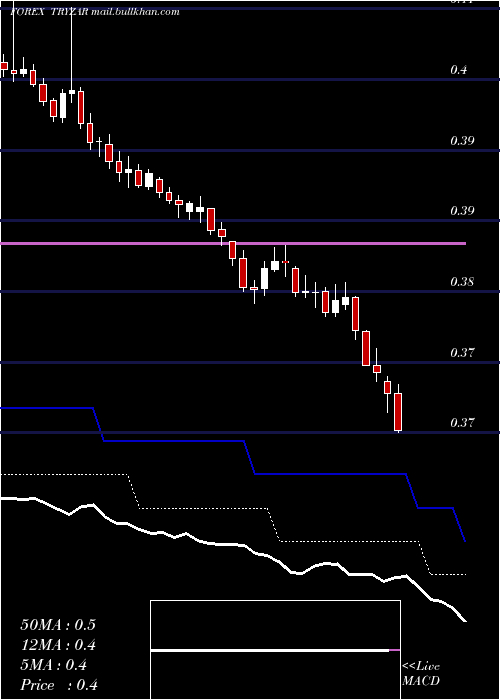
Task: Click the solid blue stepped moving average line
Action: (x=233, y=474)
